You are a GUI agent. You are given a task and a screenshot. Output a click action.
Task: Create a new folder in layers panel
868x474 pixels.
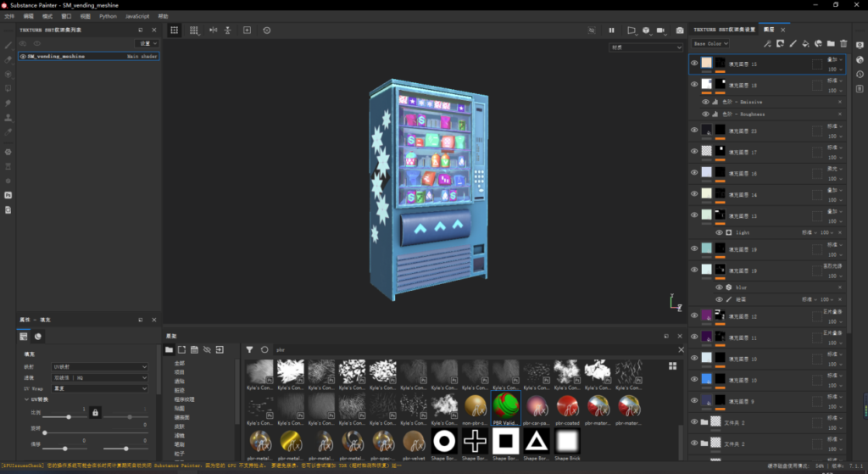click(831, 43)
